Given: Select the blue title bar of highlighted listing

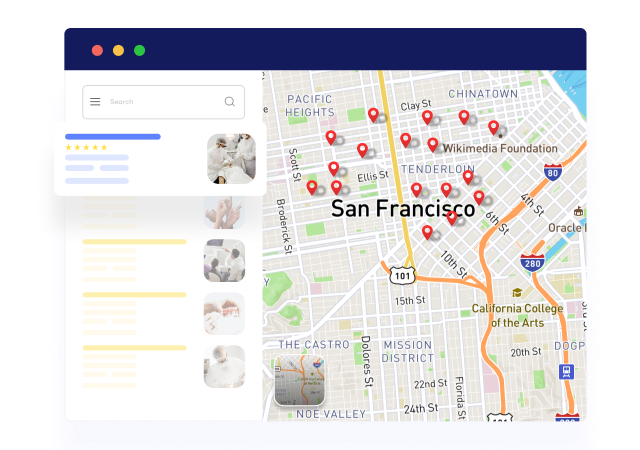Looking at the screenshot, I should pos(113,137).
